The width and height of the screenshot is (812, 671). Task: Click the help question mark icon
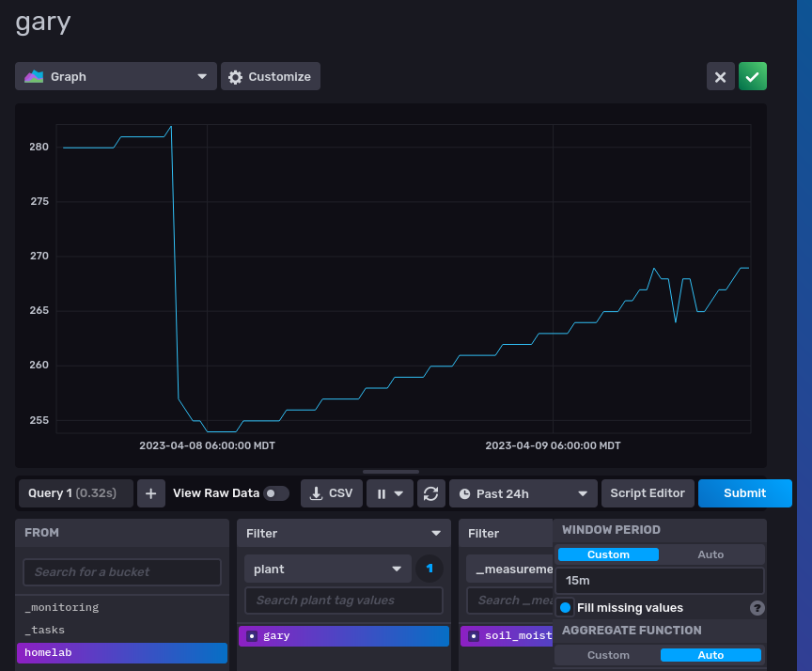point(757,608)
